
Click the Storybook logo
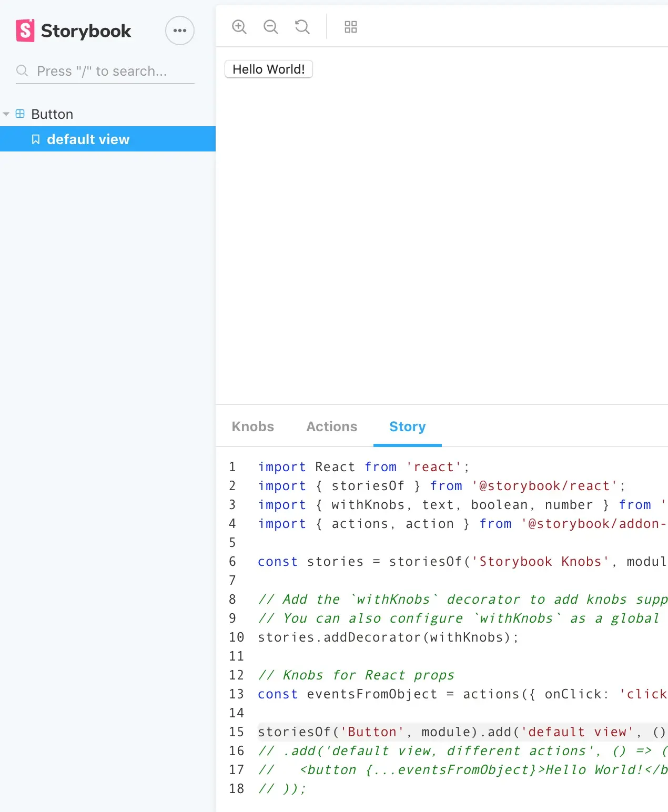point(73,31)
